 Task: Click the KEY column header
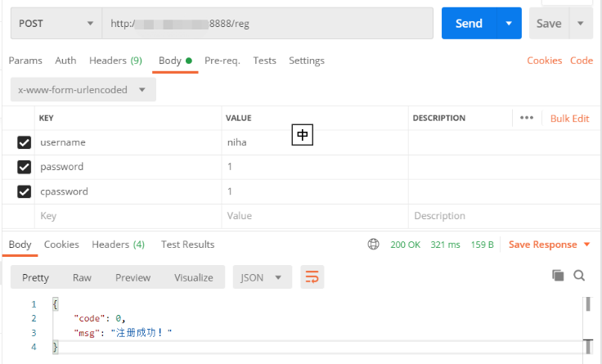click(46, 118)
